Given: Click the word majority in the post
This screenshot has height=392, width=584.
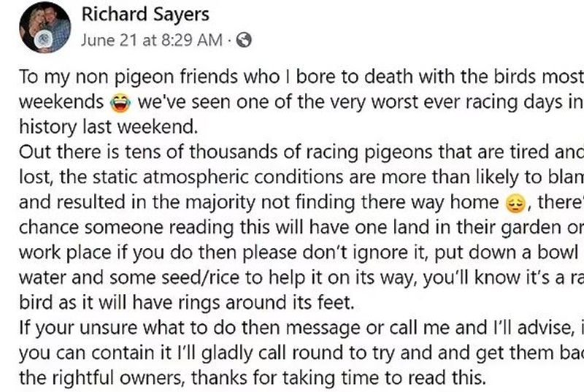Looking at the screenshot, I should coord(221,203).
